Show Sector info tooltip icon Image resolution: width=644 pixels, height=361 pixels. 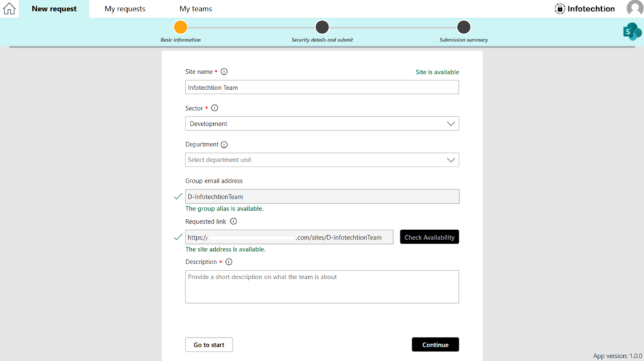214,108
